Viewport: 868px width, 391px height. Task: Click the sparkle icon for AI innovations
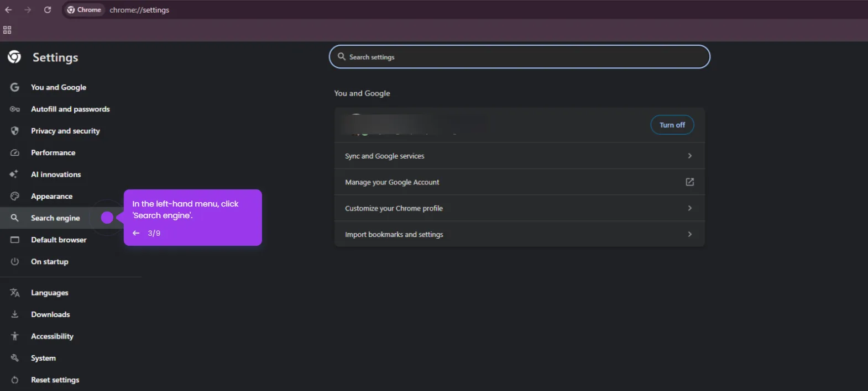14,174
